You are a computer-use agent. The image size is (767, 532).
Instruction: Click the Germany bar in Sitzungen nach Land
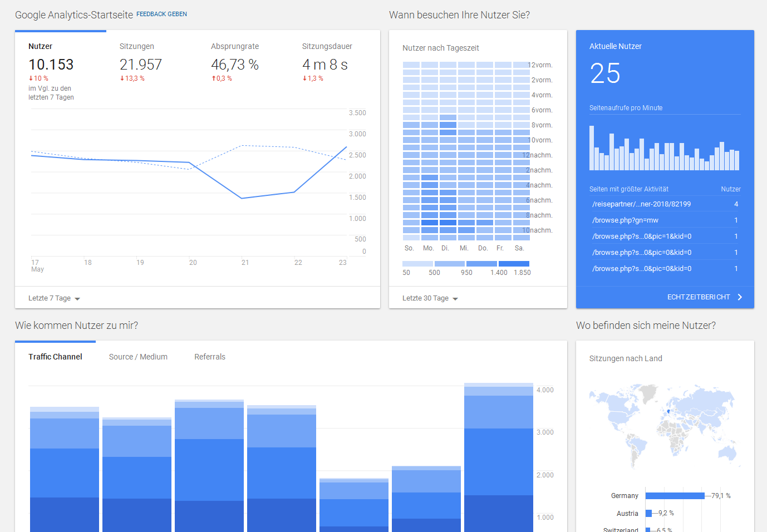pyautogui.click(x=674, y=495)
